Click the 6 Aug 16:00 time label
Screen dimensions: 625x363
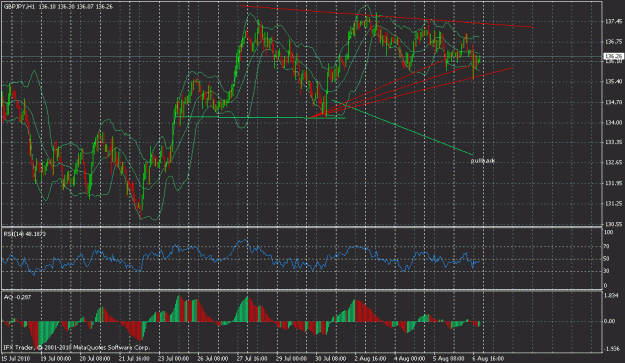pyautogui.click(x=488, y=358)
